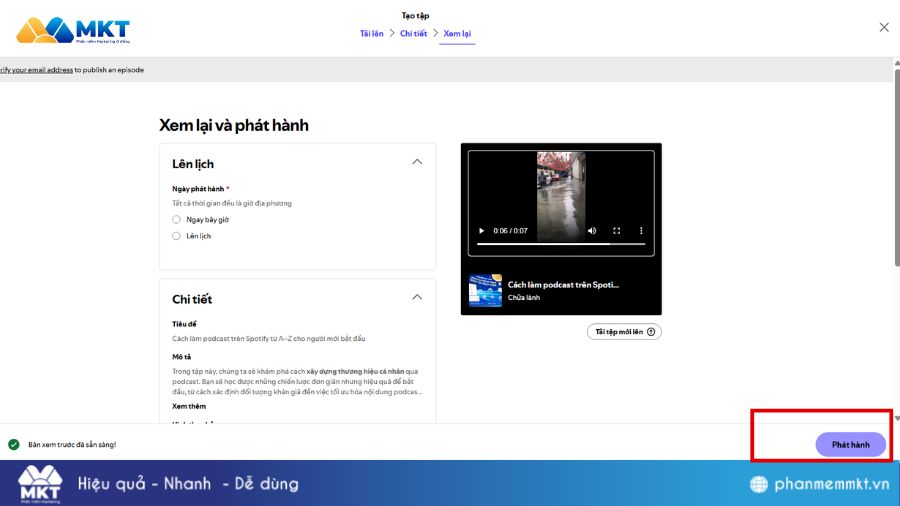Expand description with "Xem thêm"
Image resolution: width=900 pixels, height=506 pixels.
point(188,407)
